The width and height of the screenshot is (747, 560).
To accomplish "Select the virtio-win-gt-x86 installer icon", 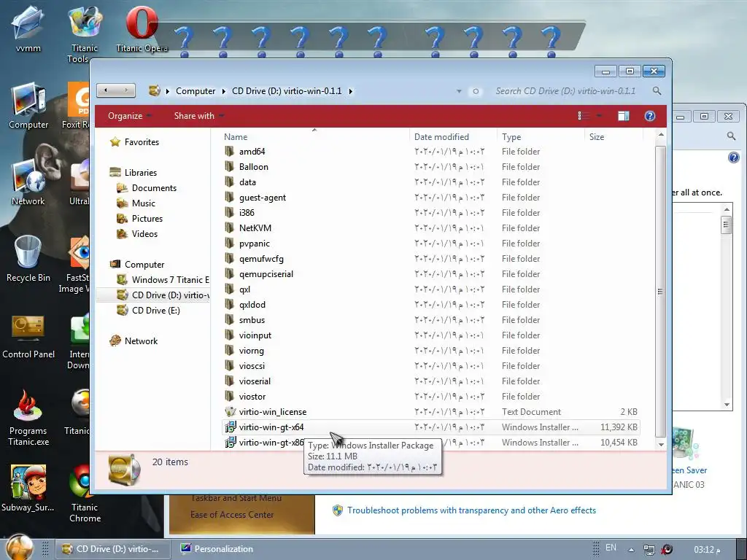I will coord(230,443).
